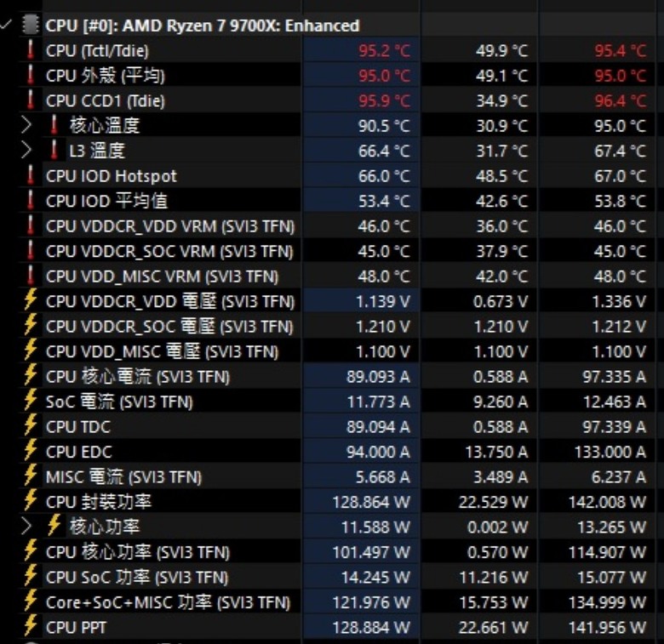Select the MISC 電流 (SVI3 TFN) label
The image size is (664, 644).
point(123,477)
